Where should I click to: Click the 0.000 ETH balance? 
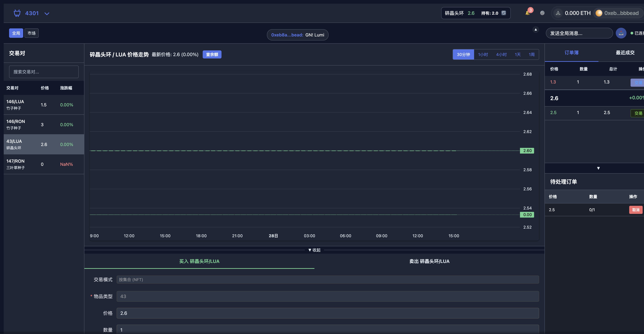pyautogui.click(x=577, y=13)
